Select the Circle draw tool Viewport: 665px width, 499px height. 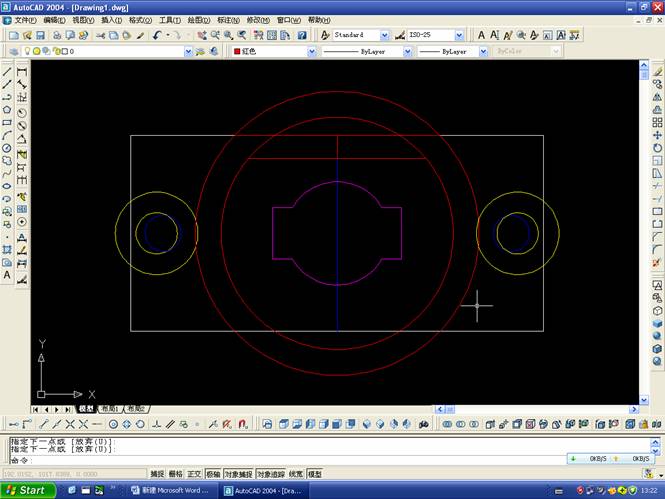7,148
